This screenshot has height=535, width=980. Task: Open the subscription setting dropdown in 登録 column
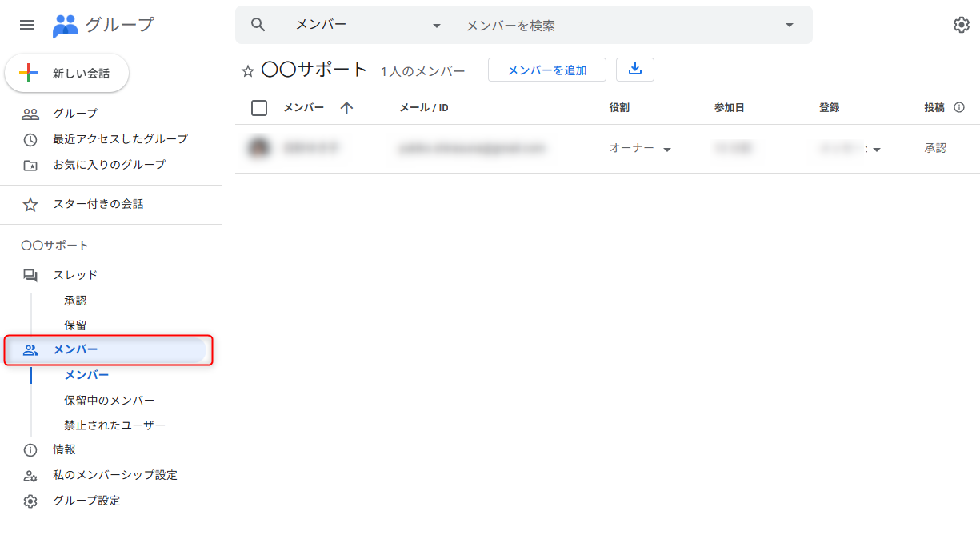pos(876,150)
